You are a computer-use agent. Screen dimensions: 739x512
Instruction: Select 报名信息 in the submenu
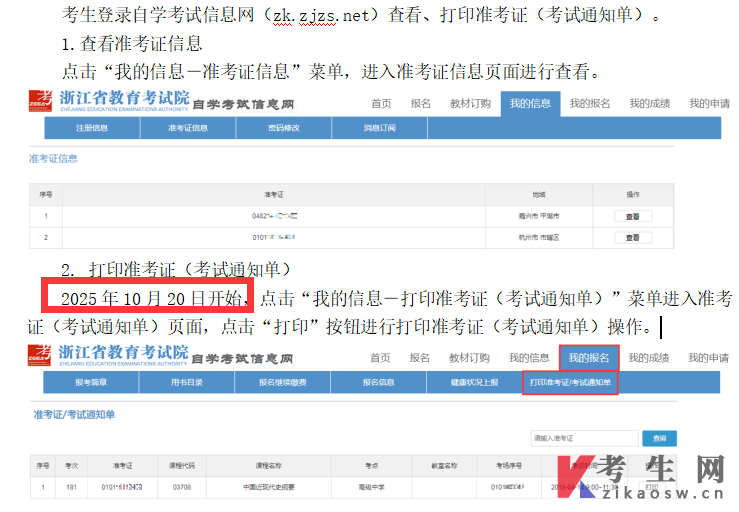click(378, 382)
